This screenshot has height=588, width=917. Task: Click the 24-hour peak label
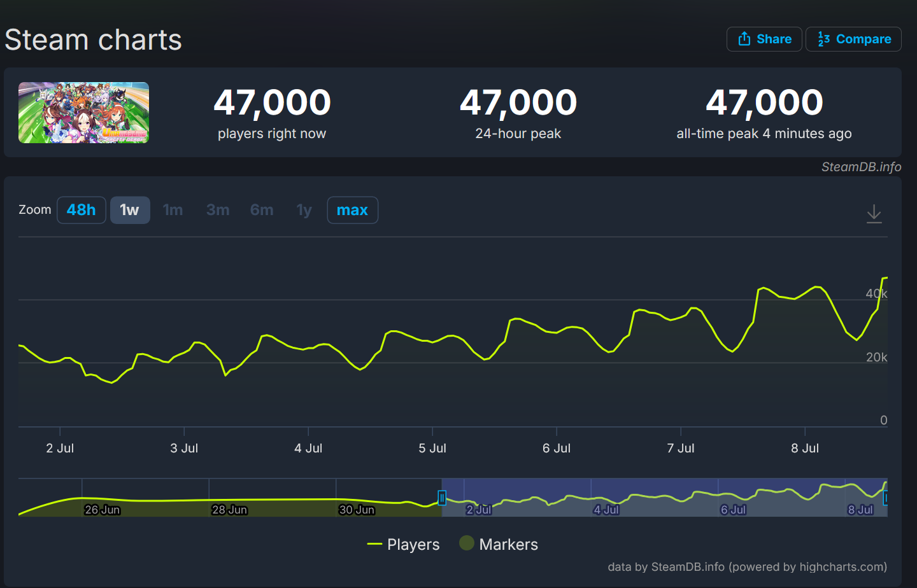click(518, 134)
